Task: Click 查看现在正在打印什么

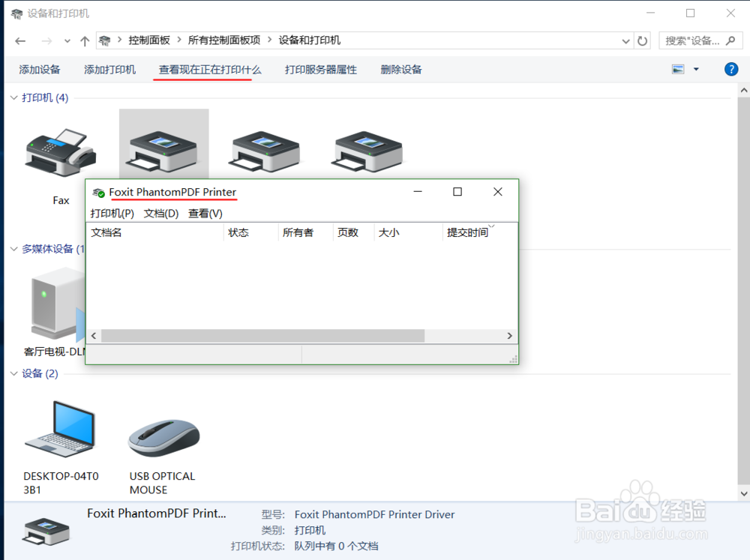Action: tap(210, 69)
